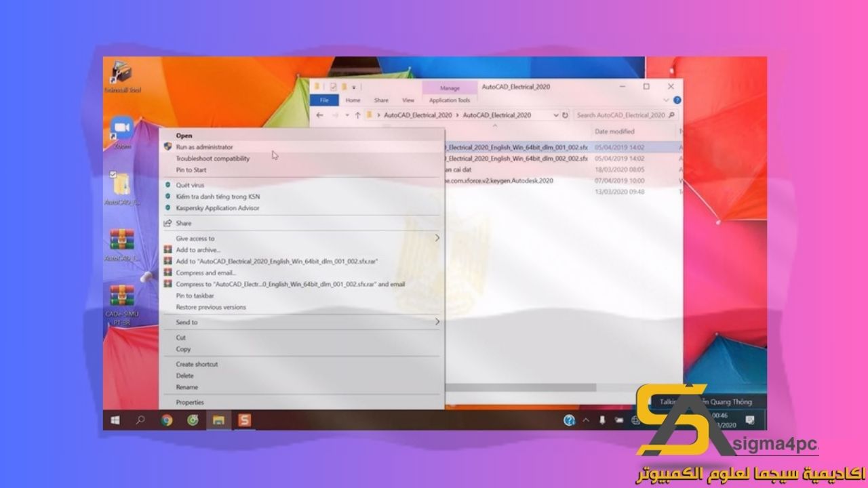Viewport: 868px width, 488px height.
Task: Open the Application Tools tab
Action: click(x=450, y=100)
